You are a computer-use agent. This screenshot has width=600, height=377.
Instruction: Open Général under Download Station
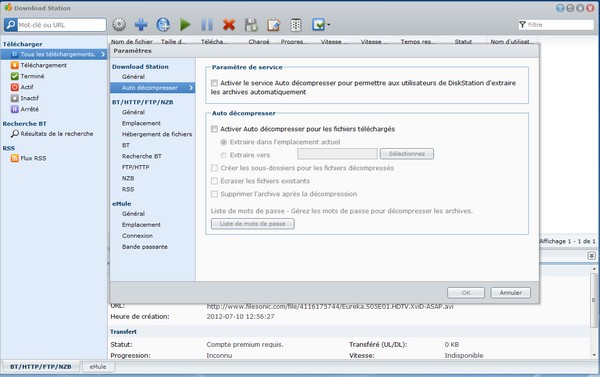click(x=133, y=77)
